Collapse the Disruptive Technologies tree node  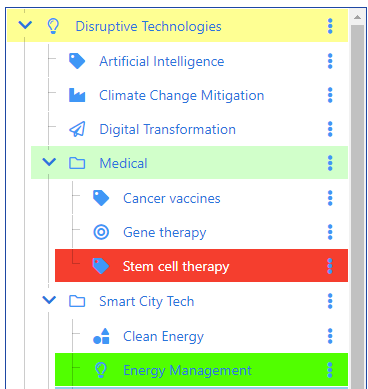(x=25, y=25)
